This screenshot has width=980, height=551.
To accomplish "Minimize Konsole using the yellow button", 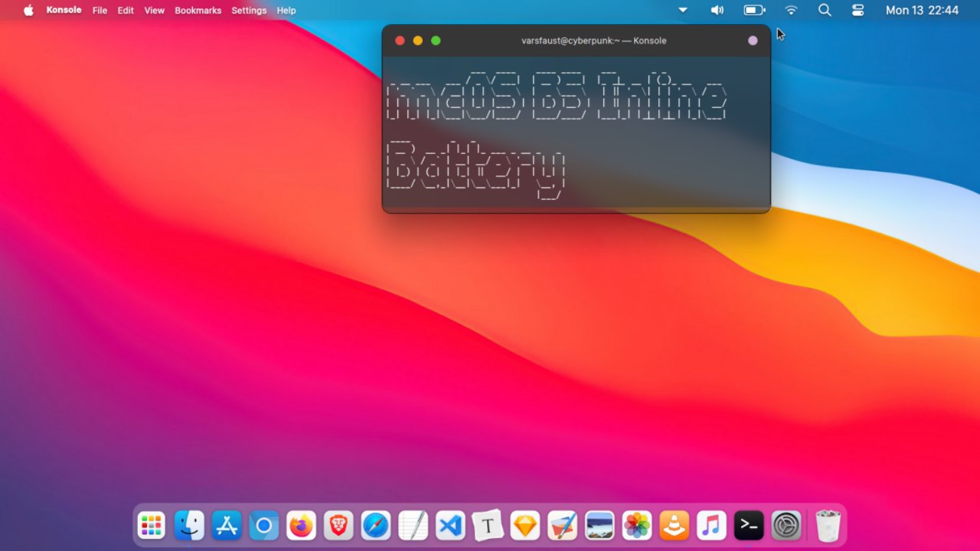I will coord(417,41).
